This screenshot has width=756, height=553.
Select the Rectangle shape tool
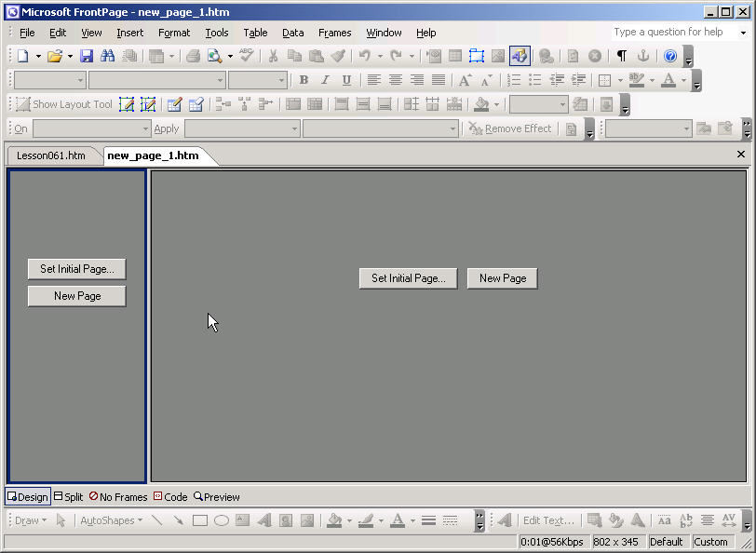[x=200, y=520]
